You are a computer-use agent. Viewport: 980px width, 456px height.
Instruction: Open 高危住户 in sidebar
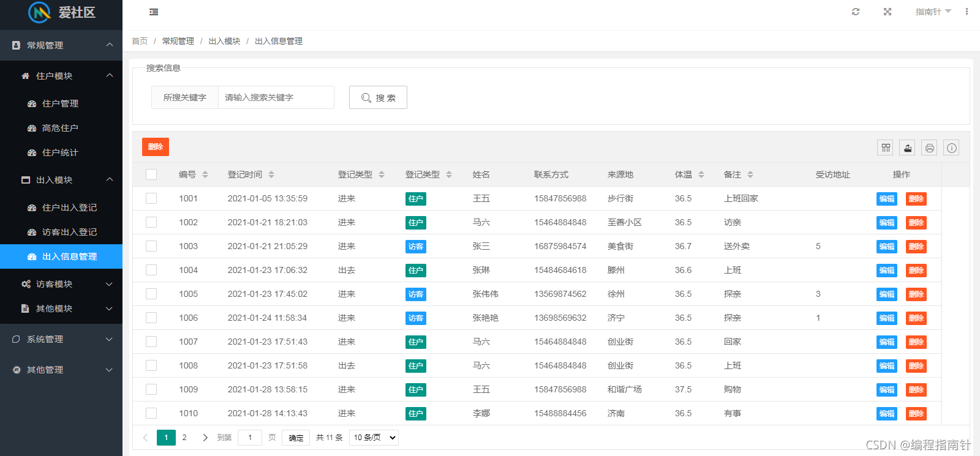tap(61, 128)
